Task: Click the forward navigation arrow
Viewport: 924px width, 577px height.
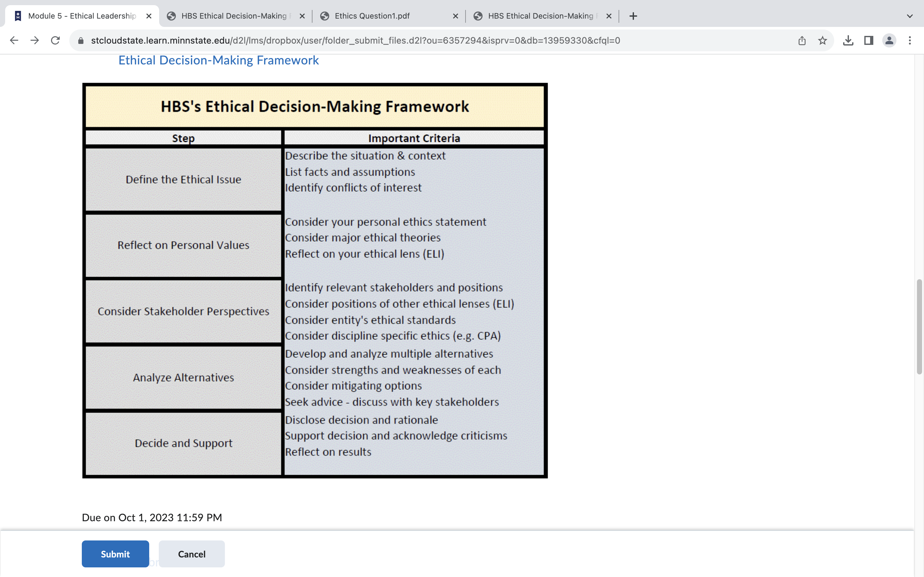Action: point(34,40)
